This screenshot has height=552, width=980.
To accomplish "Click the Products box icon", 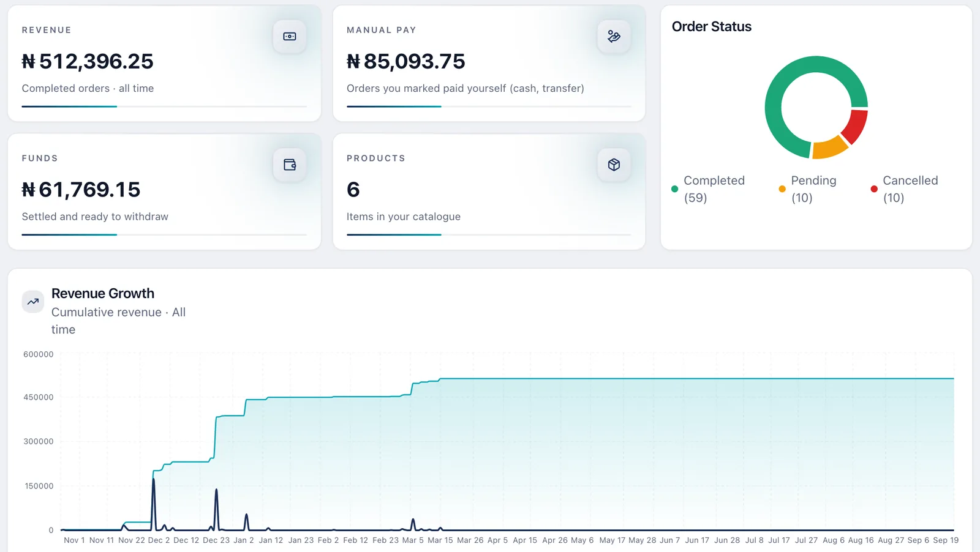I will point(614,165).
